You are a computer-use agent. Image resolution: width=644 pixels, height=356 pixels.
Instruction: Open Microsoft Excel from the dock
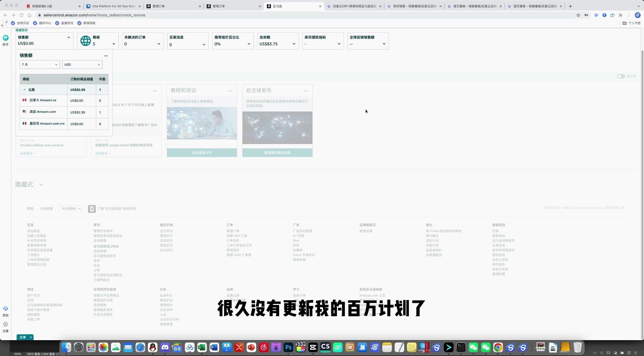tap(202, 347)
